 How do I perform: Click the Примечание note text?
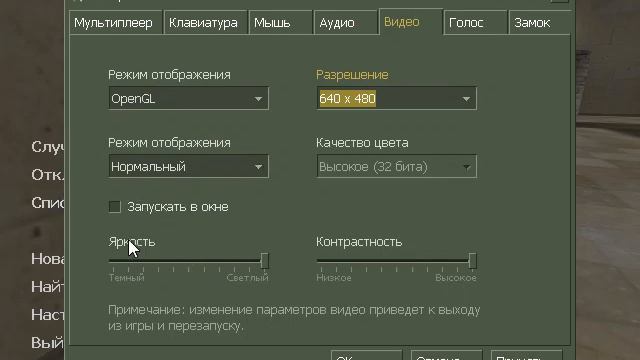(x=294, y=318)
